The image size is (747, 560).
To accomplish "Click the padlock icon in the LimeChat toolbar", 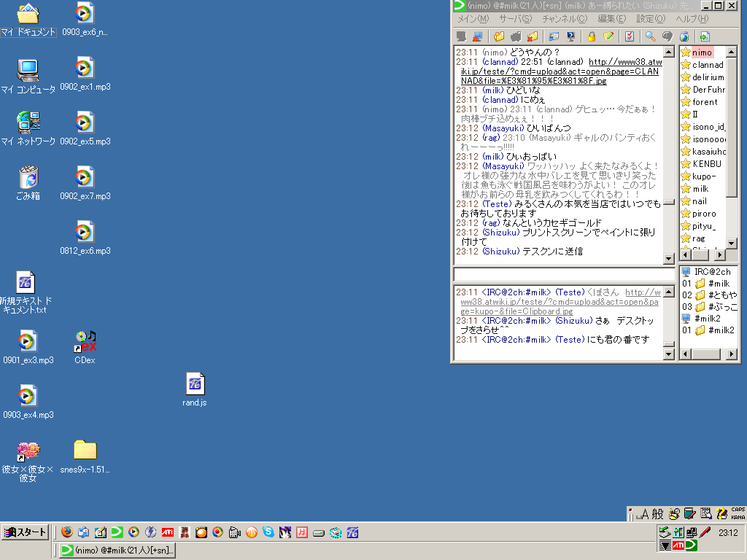I will (x=592, y=36).
